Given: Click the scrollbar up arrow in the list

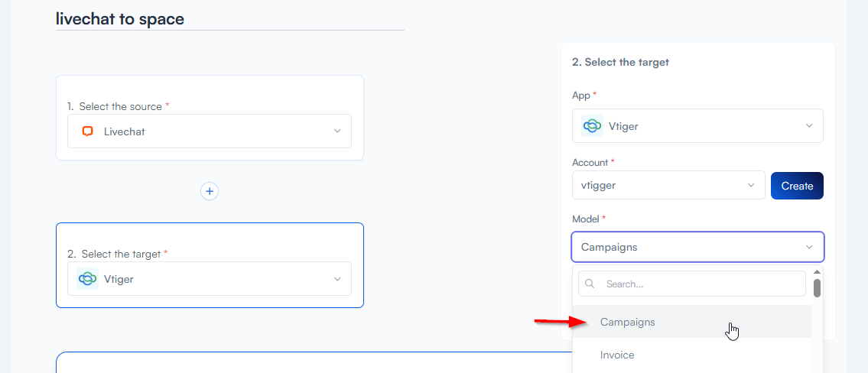Looking at the screenshot, I should click(817, 272).
